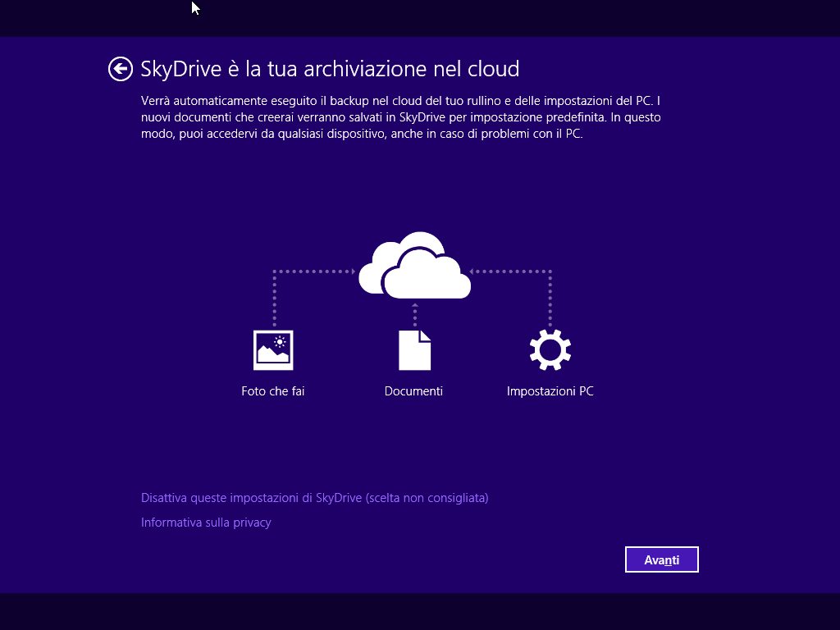Viewport: 840px width, 630px height.
Task: Click the "Foto che fai" label
Action: (273, 391)
